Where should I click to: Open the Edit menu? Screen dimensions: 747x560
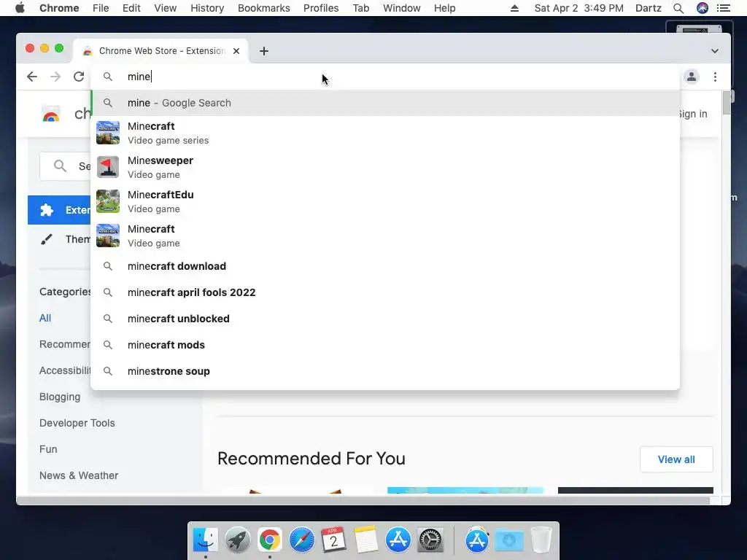tap(131, 8)
